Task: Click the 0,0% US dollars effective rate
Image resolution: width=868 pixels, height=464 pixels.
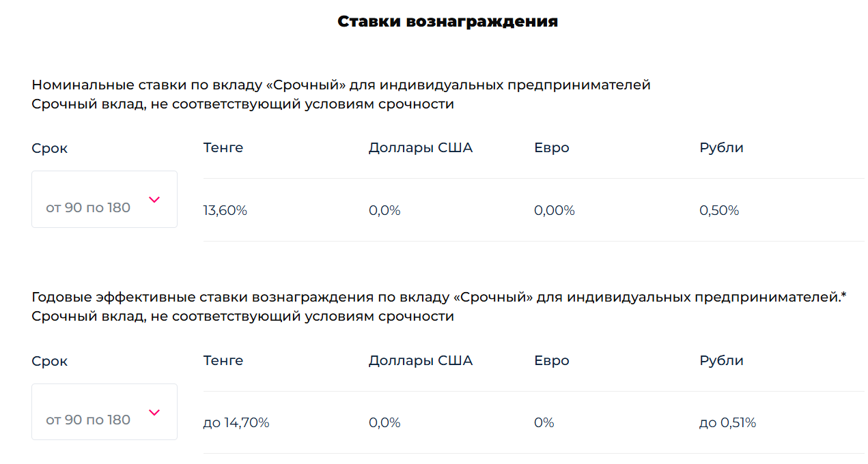Action: (x=384, y=423)
